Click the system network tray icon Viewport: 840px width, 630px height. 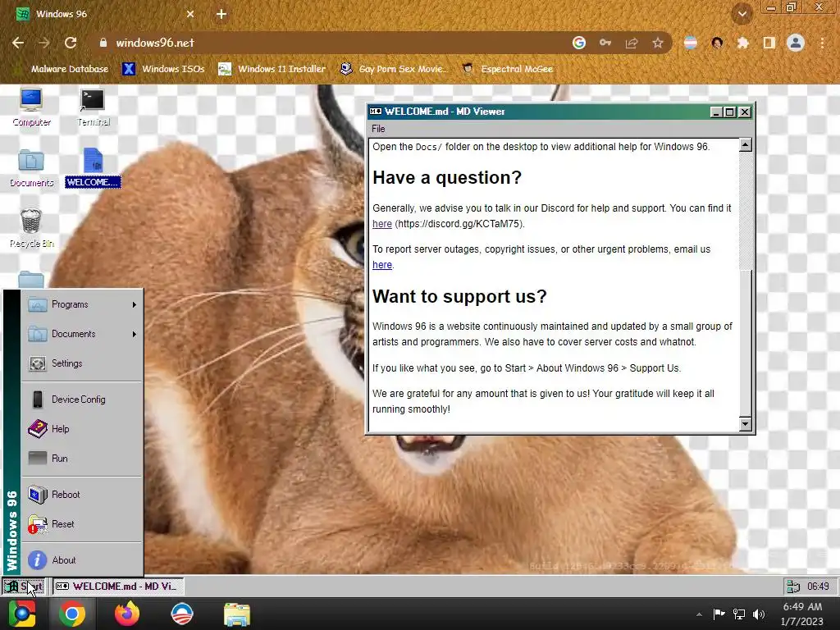(739, 614)
